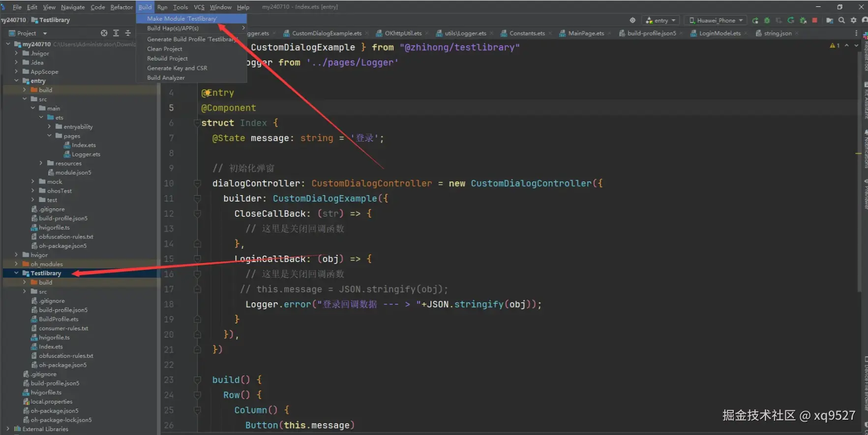Run the app with green run icon
The height and width of the screenshot is (435, 868).
click(x=755, y=20)
